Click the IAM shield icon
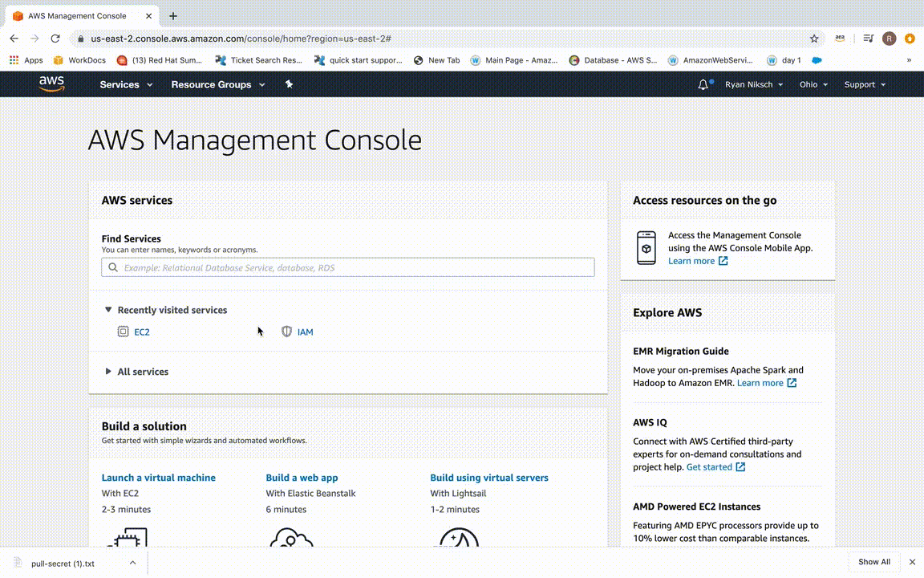 point(286,332)
